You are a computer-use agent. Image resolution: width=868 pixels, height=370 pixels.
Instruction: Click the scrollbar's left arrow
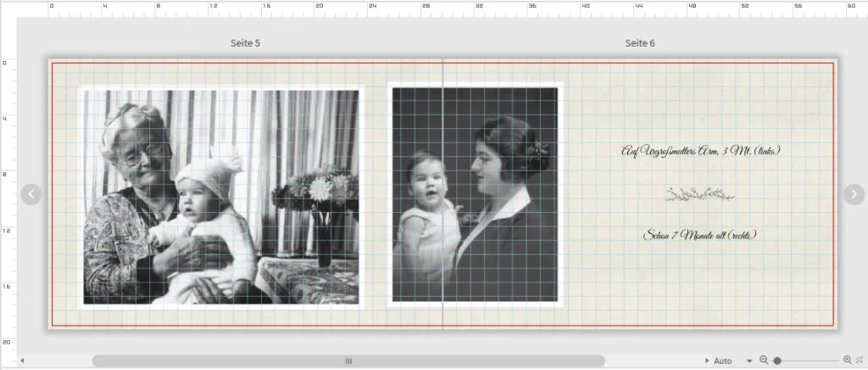tap(22, 361)
